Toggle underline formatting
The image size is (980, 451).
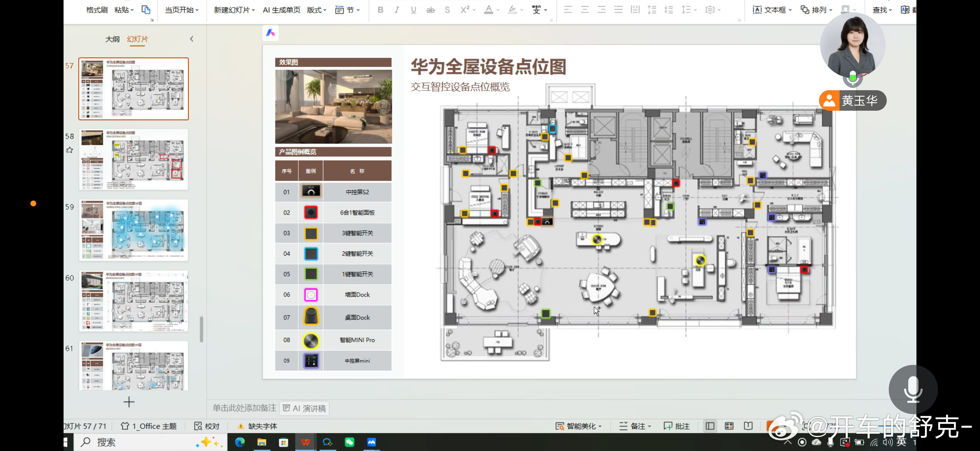pyautogui.click(x=413, y=10)
